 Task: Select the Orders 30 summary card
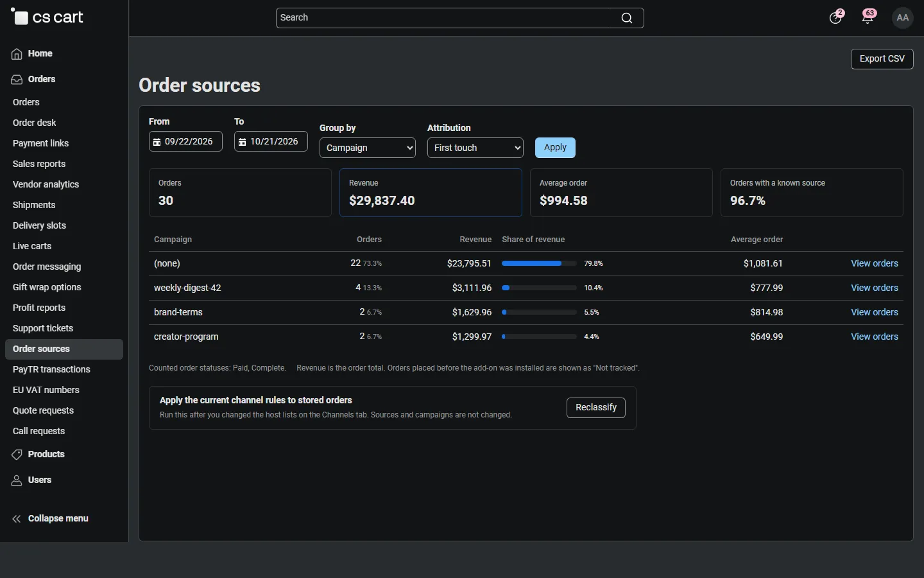click(x=240, y=193)
